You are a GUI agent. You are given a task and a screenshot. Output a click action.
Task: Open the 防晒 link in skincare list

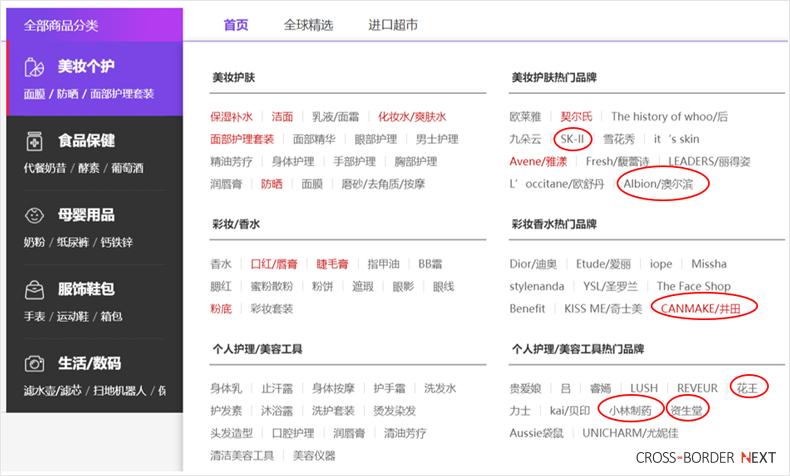tap(272, 184)
